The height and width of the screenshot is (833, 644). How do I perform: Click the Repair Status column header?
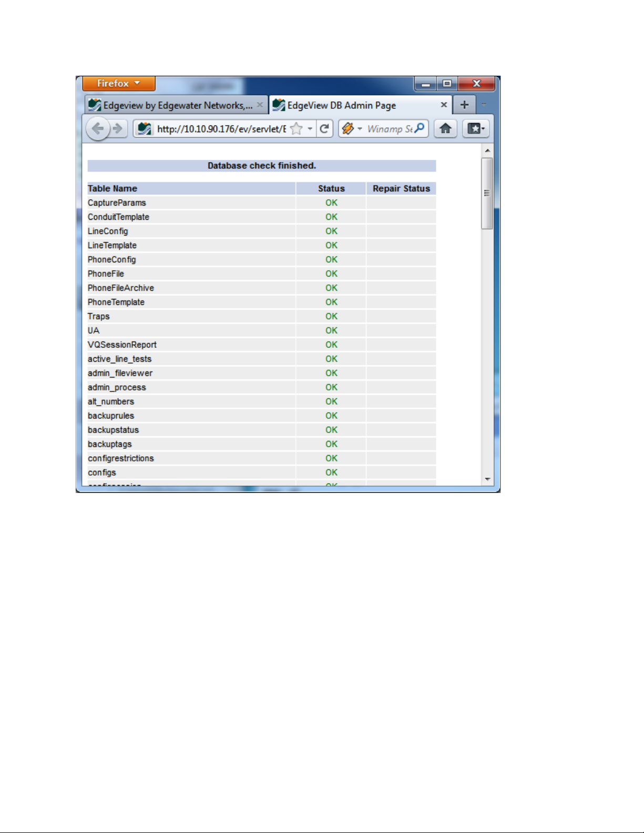(x=401, y=189)
